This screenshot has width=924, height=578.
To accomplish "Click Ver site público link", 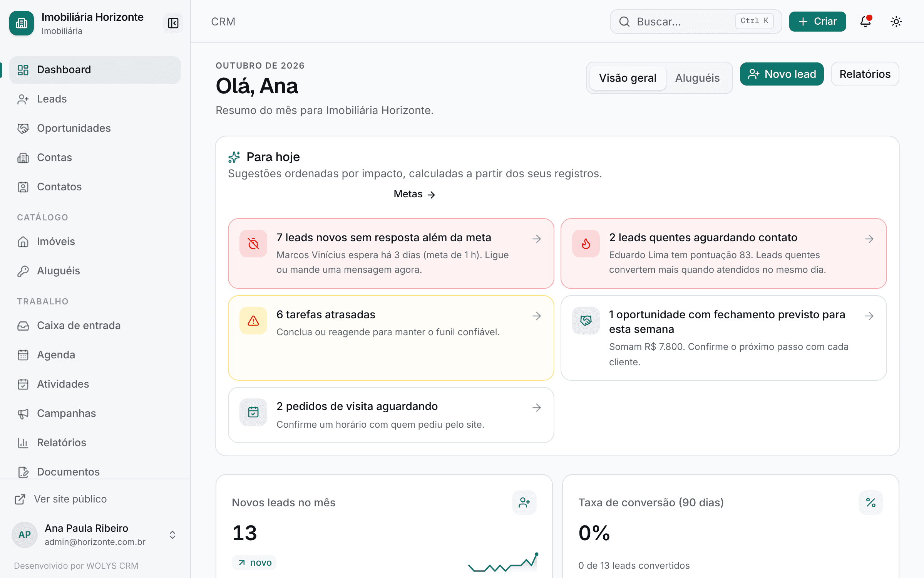I will pos(61,499).
